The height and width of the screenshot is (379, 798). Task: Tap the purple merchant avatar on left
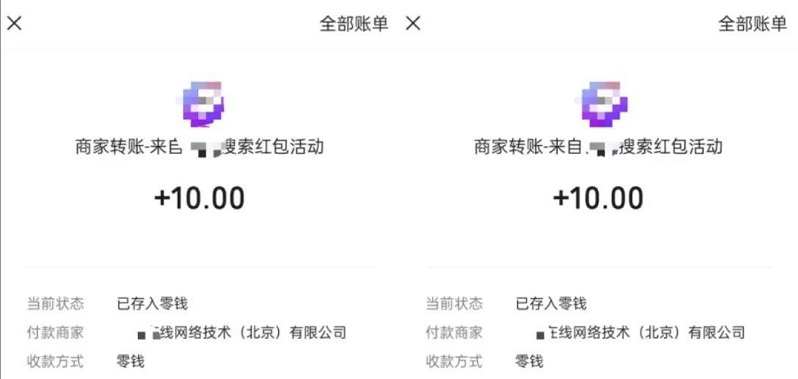(x=203, y=104)
